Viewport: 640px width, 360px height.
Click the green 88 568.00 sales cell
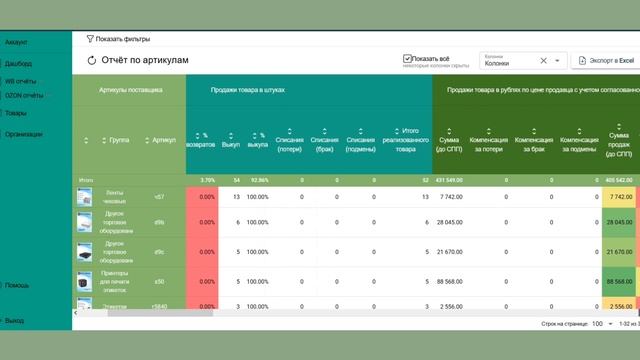click(x=619, y=282)
